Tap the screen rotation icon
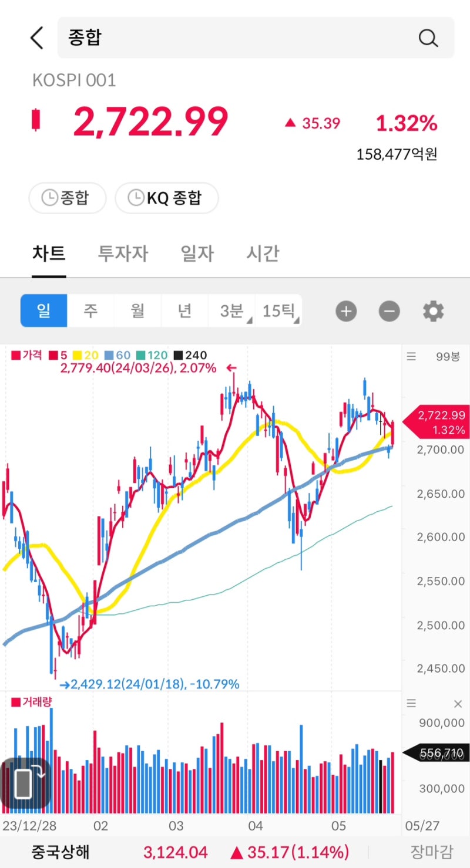470x868 pixels. click(x=25, y=783)
